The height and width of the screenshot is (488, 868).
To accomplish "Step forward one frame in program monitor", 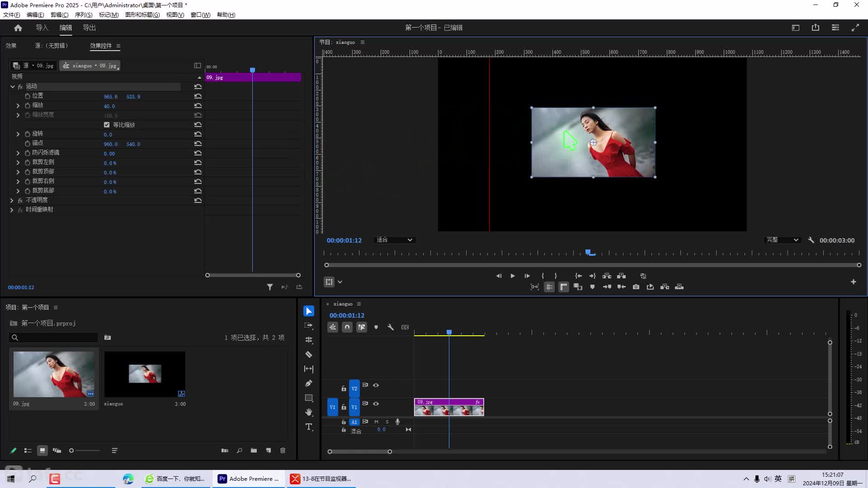I will 527,276.
